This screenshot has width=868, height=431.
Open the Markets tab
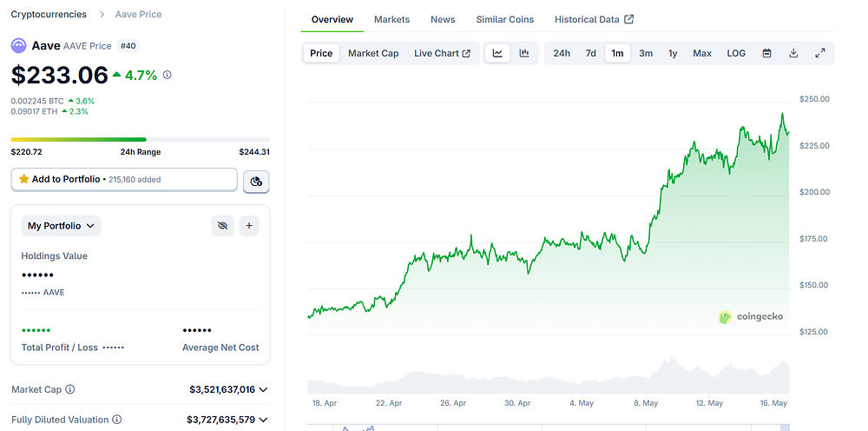point(392,19)
